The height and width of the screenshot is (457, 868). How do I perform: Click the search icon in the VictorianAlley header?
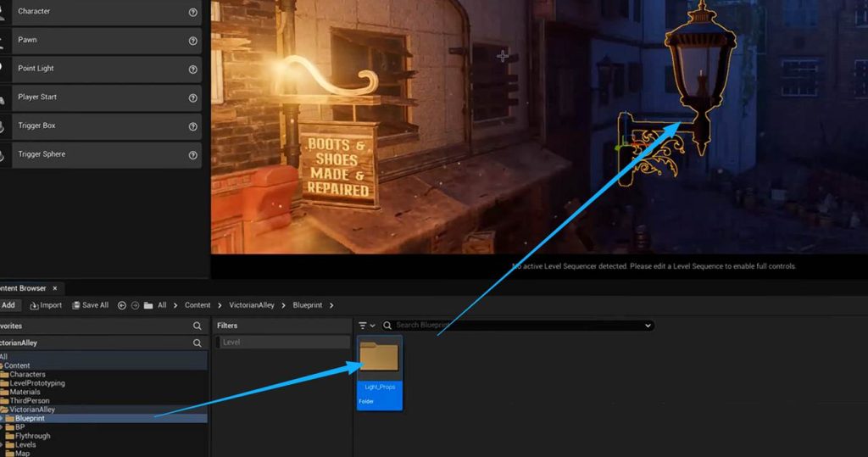198,343
